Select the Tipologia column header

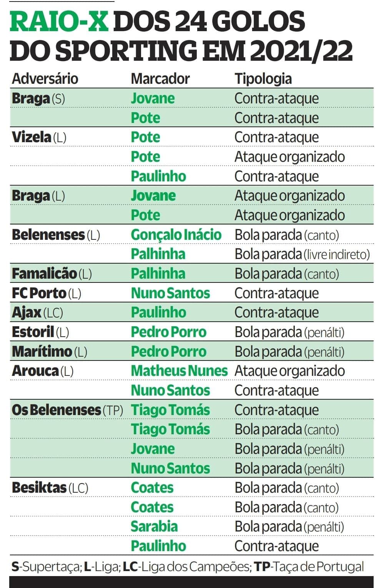263,79
